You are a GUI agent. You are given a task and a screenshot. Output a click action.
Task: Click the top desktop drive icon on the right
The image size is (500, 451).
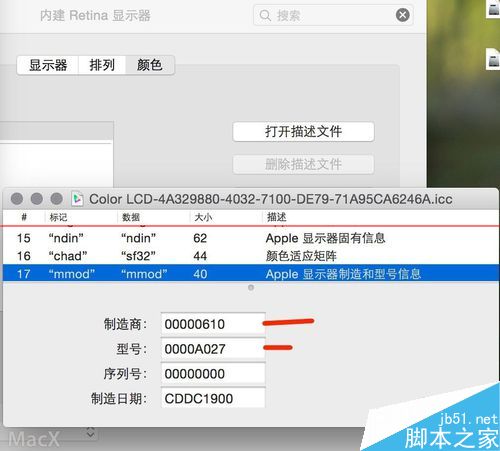click(x=493, y=9)
